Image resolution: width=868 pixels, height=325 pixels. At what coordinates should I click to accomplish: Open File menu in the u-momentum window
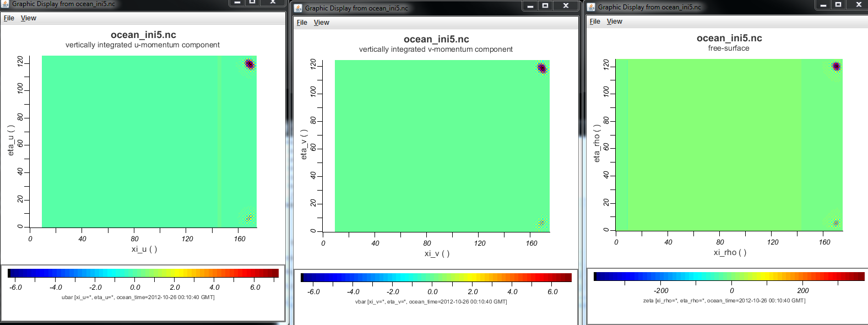[9, 18]
